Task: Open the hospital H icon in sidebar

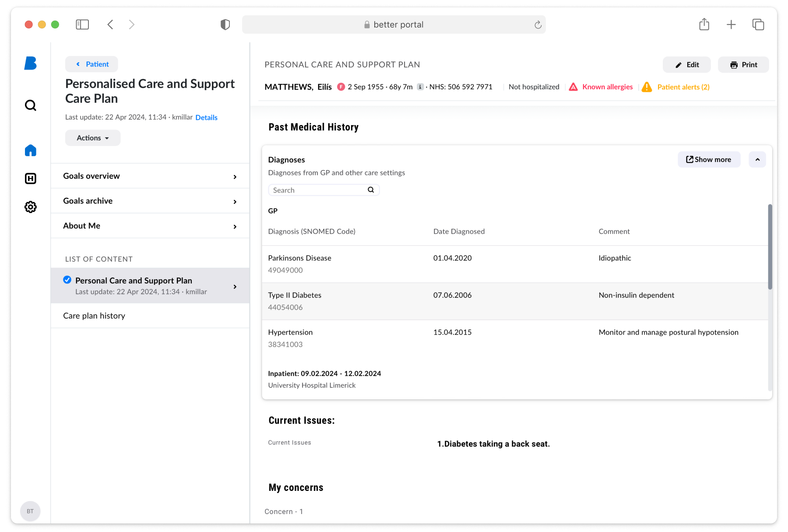Action: (x=30, y=178)
